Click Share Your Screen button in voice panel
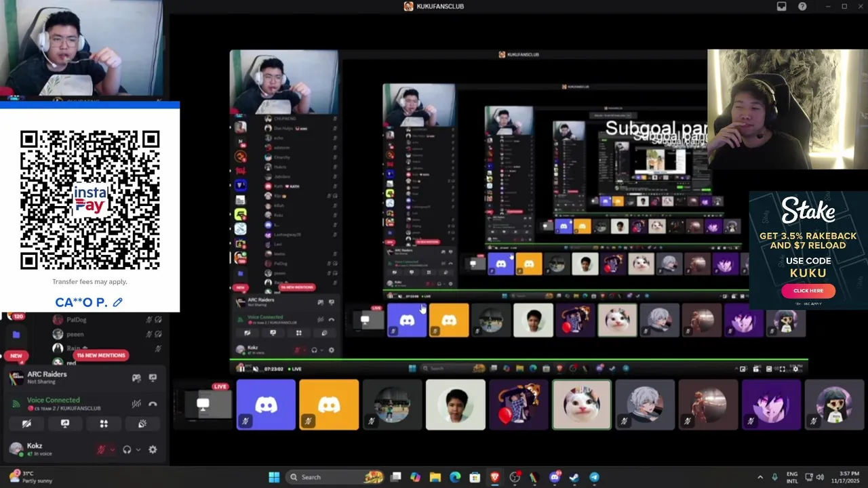Viewport: 868px width, 488px height. 65,424
